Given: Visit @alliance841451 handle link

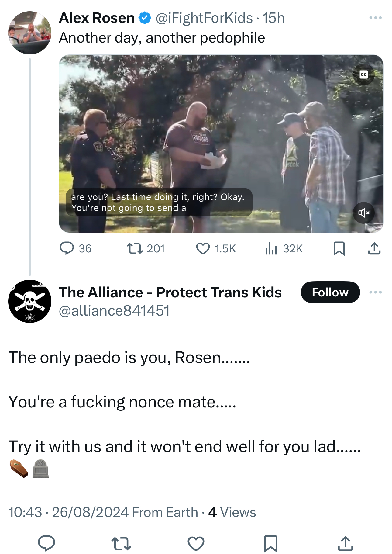Looking at the screenshot, I should 114,311.
